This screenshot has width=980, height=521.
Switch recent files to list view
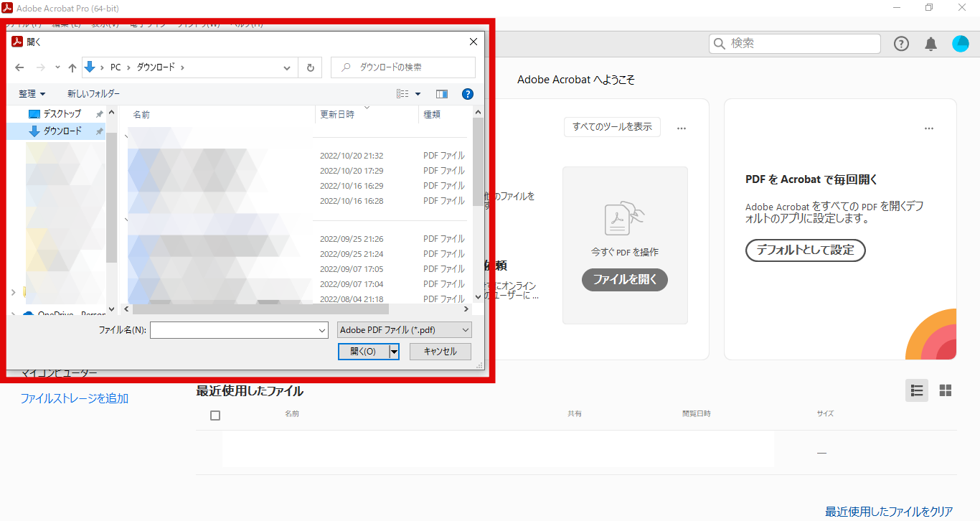(x=917, y=390)
